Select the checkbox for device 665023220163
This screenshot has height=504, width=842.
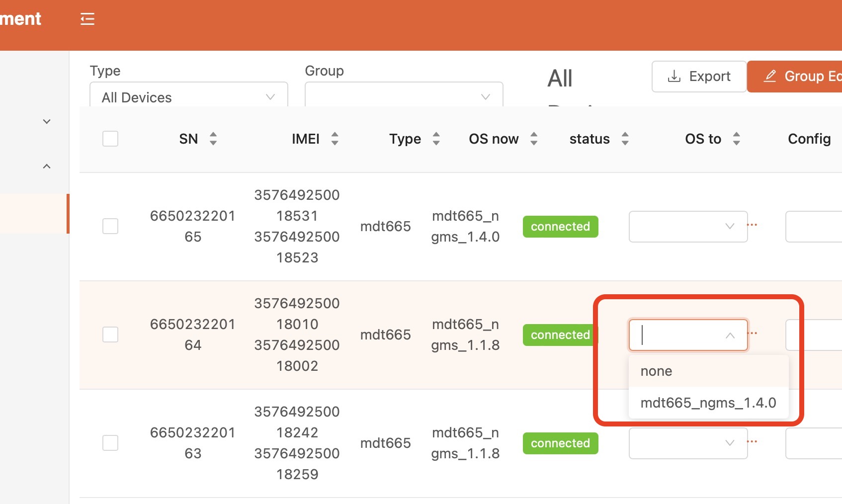[110, 443]
